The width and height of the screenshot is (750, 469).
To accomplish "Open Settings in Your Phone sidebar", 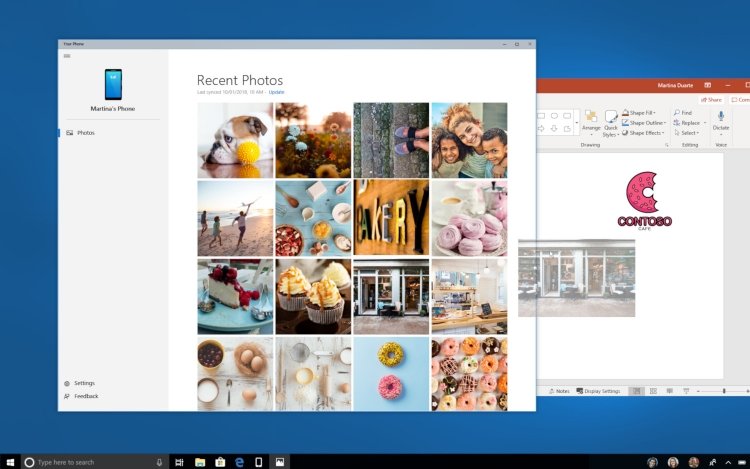I will point(80,383).
